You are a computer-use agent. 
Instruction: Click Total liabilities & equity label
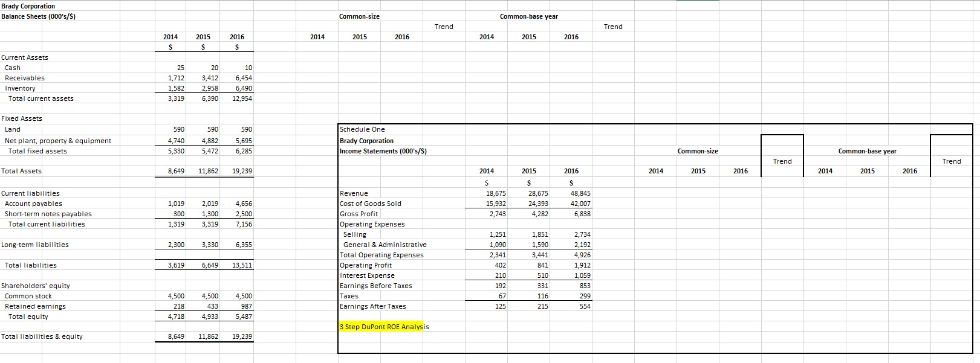pos(42,336)
